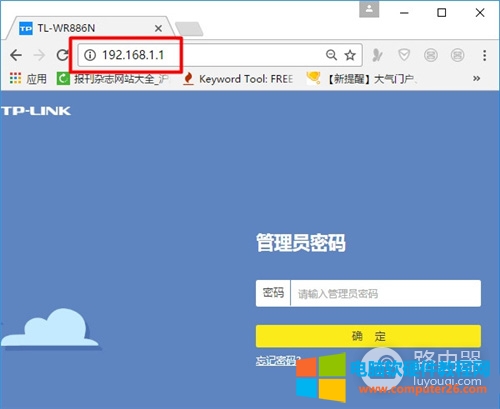This screenshot has width=500, height=409.
Task: Maximize the browser window
Action: pos(442,13)
